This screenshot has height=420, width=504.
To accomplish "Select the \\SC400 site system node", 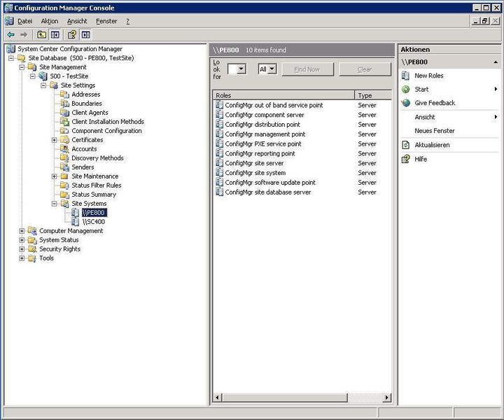I will click(93, 222).
